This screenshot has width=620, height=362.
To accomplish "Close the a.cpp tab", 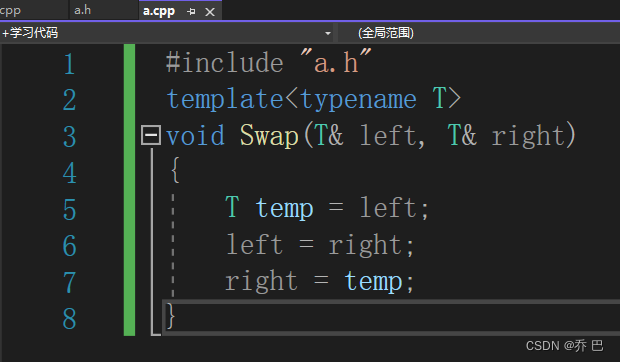I will 210,12.
